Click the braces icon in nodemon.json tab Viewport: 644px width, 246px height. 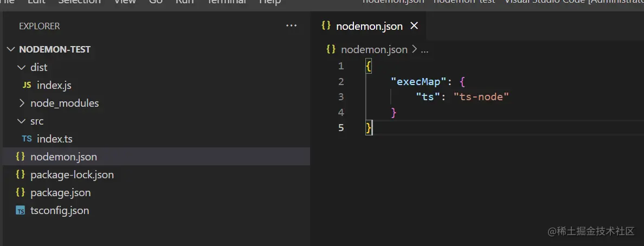pyautogui.click(x=326, y=26)
